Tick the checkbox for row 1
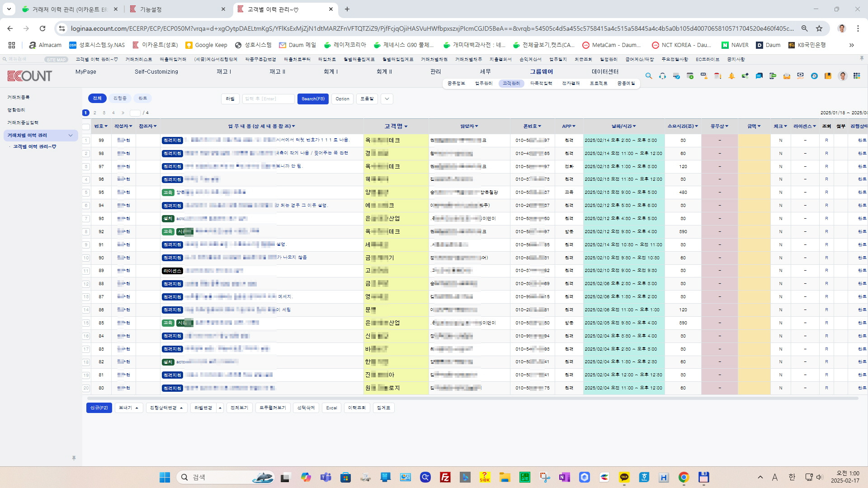The width and height of the screenshot is (868, 488). 86,141
